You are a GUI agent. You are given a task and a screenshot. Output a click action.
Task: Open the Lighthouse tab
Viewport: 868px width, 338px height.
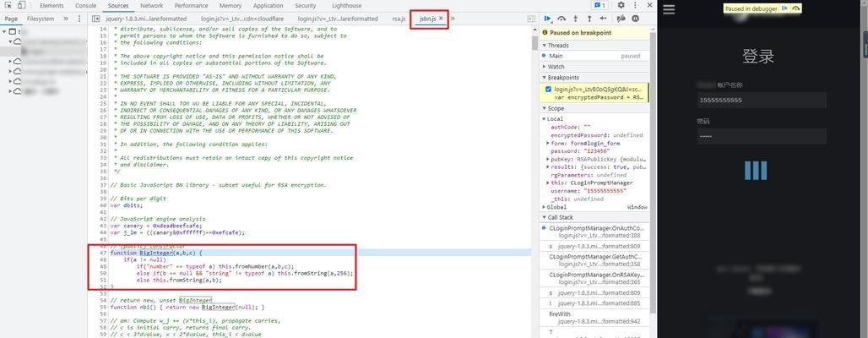346,6
